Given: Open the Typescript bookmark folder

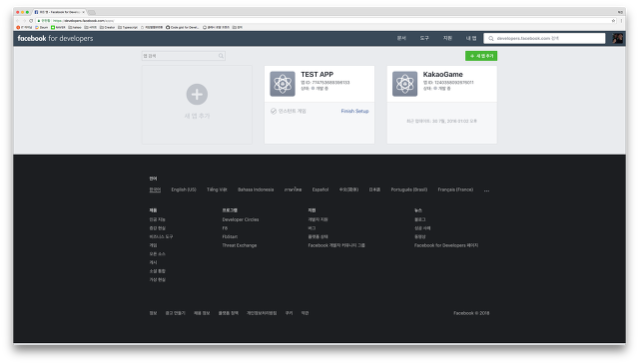Looking at the screenshot, I should 128,27.
